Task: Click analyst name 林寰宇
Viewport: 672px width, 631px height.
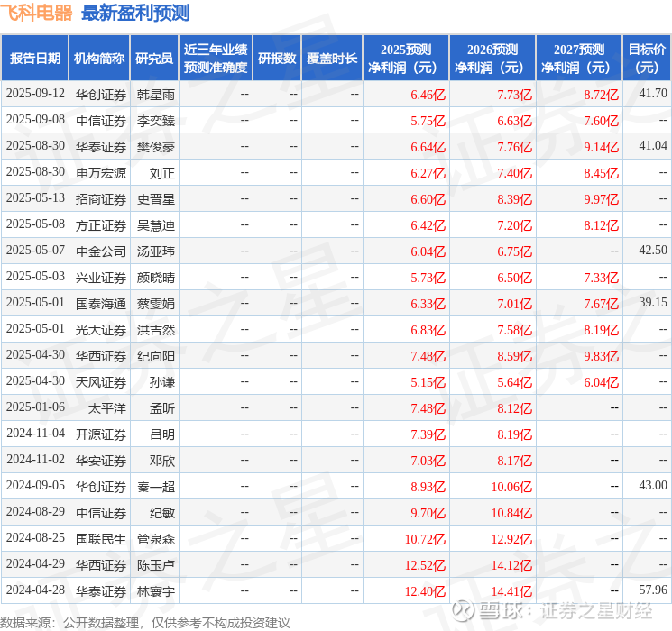Action: [155, 591]
